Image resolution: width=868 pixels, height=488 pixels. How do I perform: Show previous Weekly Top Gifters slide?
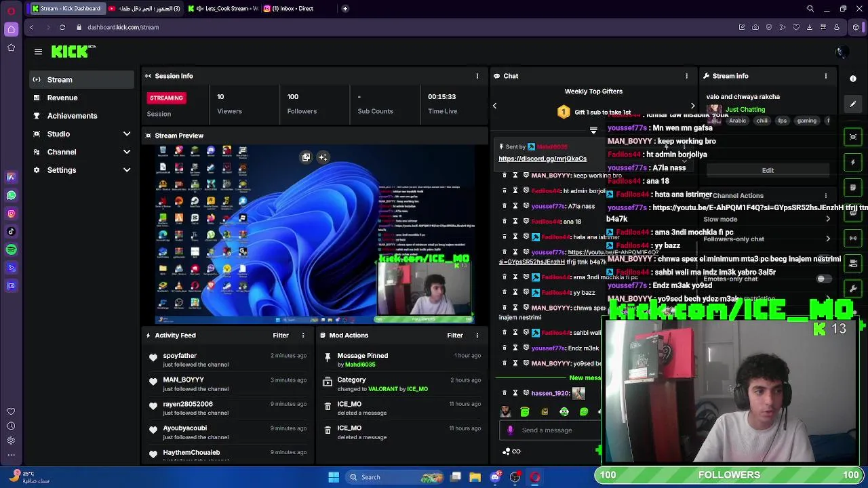coord(494,106)
